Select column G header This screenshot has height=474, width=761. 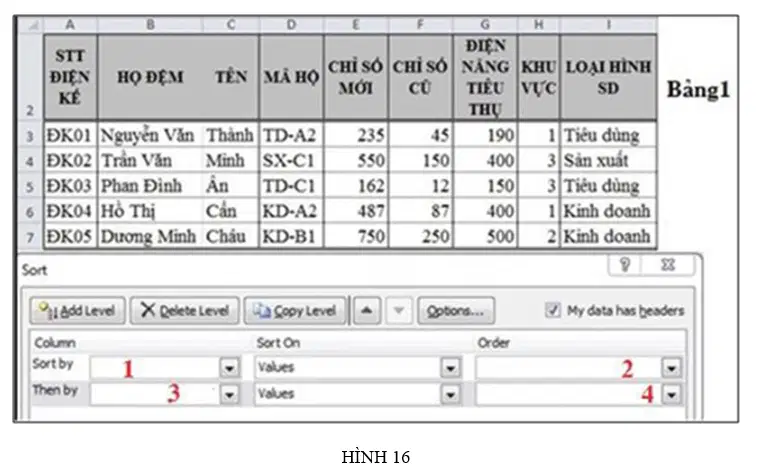coord(485,25)
